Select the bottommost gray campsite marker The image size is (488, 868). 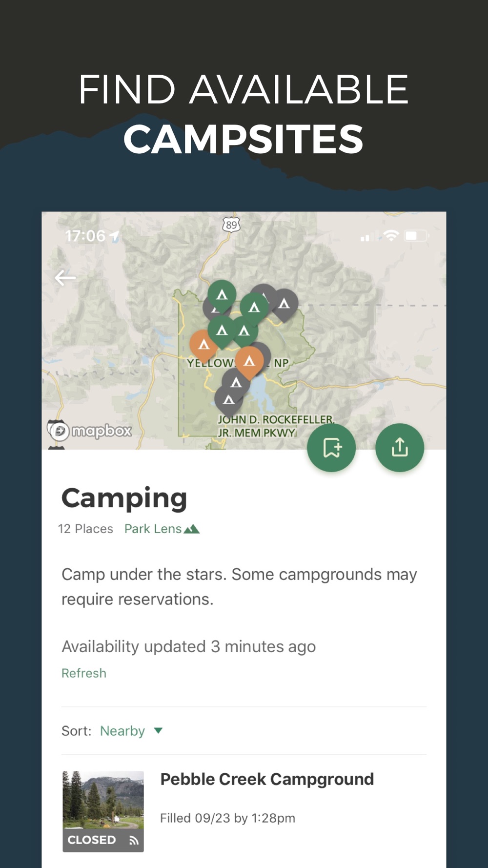(228, 401)
